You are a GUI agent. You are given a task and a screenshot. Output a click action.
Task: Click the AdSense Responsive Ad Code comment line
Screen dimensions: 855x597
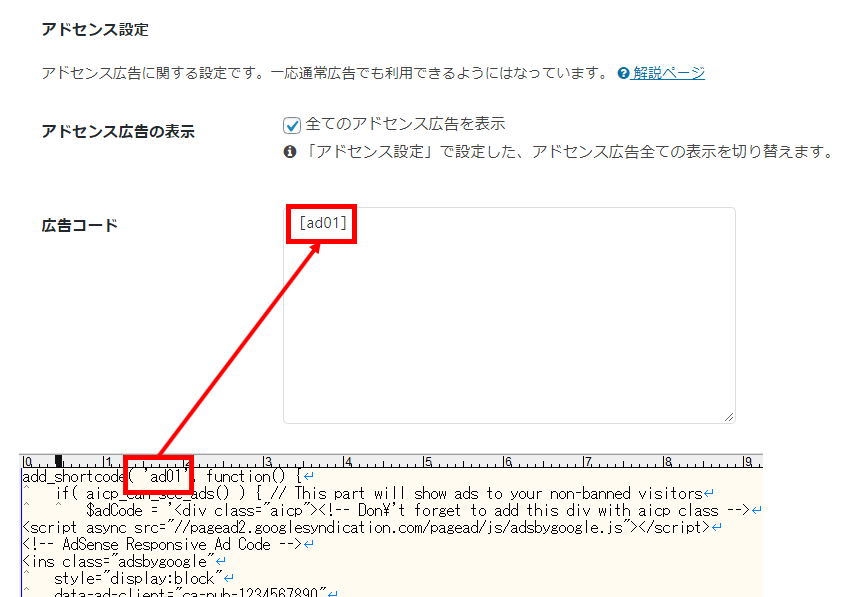(168, 544)
